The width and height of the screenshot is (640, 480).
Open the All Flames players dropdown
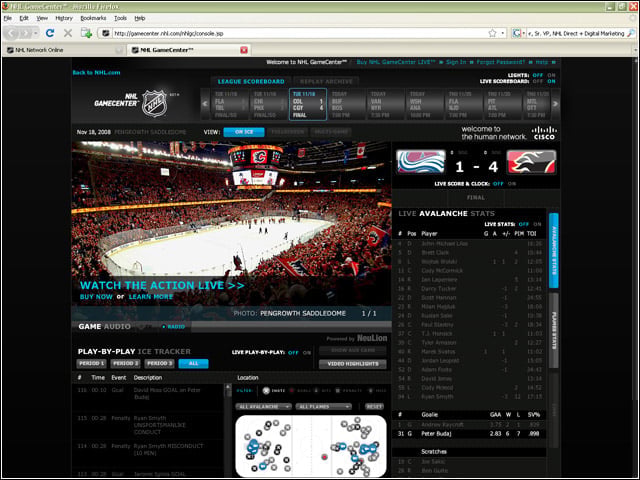pos(323,407)
